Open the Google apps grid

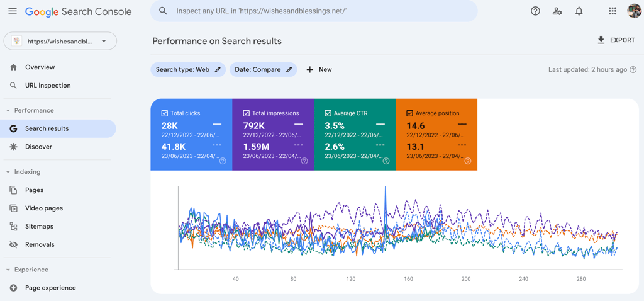coord(613,11)
